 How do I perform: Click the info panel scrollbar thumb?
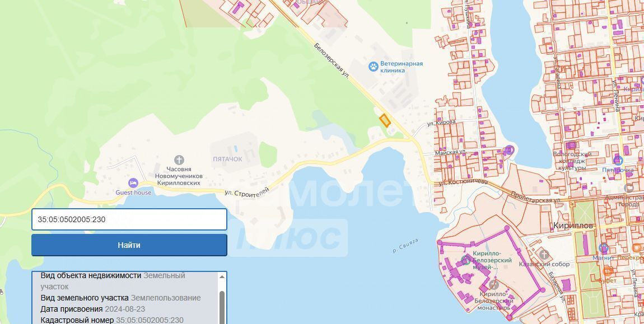(222, 307)
